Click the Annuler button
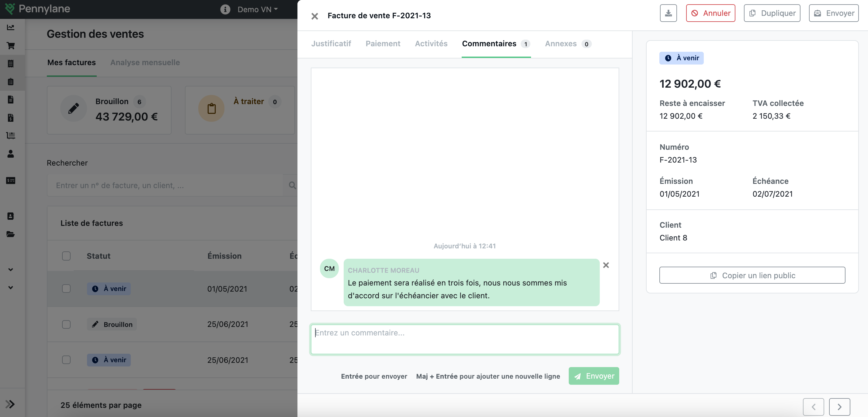Screen dimensions: 868x417 [x=710, y=13]
